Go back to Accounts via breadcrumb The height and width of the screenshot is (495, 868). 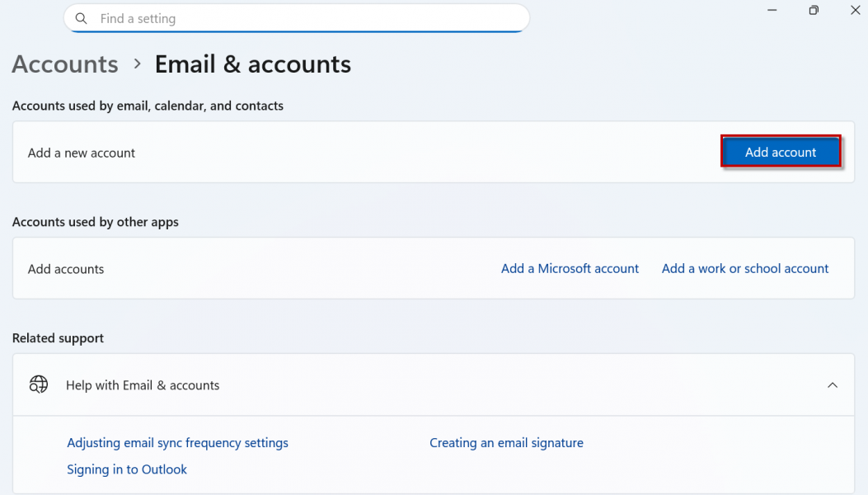click(65, 64)
